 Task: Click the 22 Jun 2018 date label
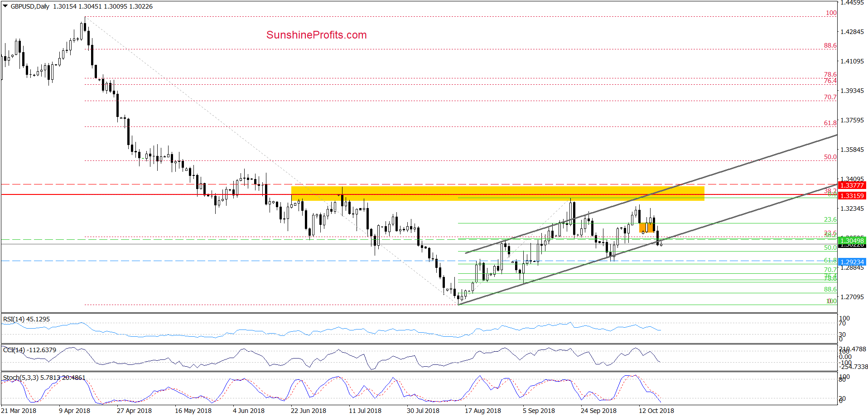[x=309, y=411]
